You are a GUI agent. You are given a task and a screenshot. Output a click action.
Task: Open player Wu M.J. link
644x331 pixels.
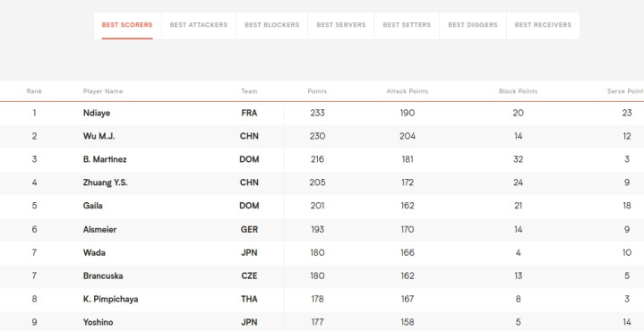click(99, 136)
